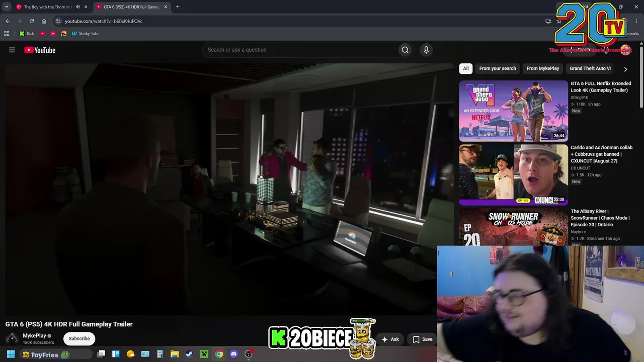644x362 pixels.
Task: Click in the YouTube search box
Action: click(x=300, y=50)
